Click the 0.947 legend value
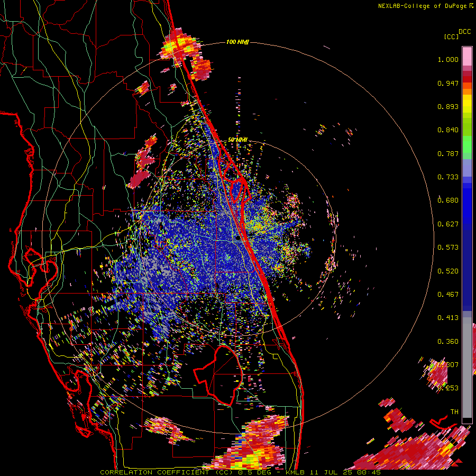Viewport: 476px width, 476px height. pos(448,83)
